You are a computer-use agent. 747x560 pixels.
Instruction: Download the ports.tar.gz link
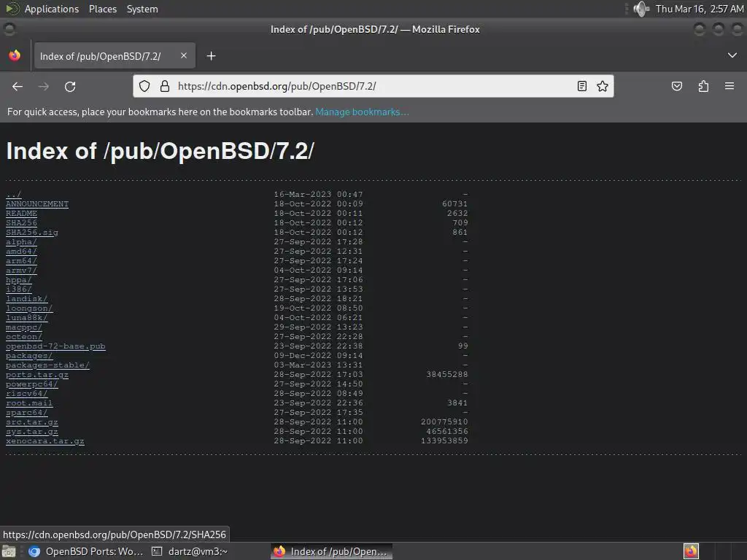tap(37, 375)
